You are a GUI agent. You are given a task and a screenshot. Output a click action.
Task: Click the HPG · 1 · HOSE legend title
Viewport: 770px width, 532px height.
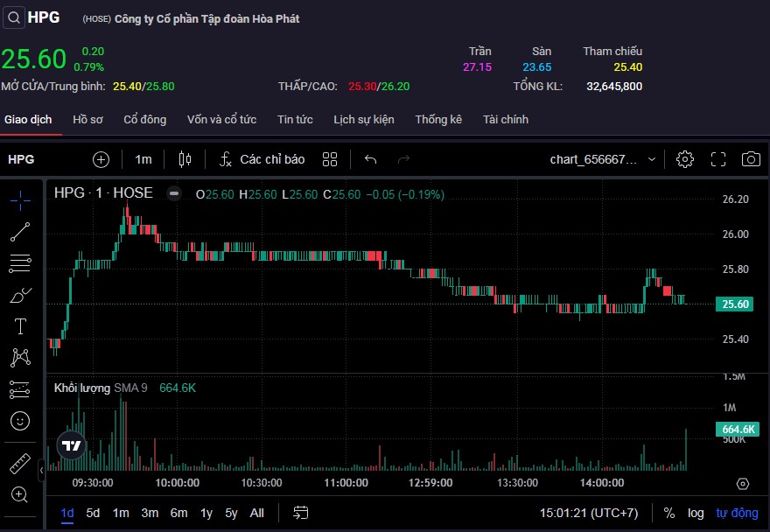103,193
